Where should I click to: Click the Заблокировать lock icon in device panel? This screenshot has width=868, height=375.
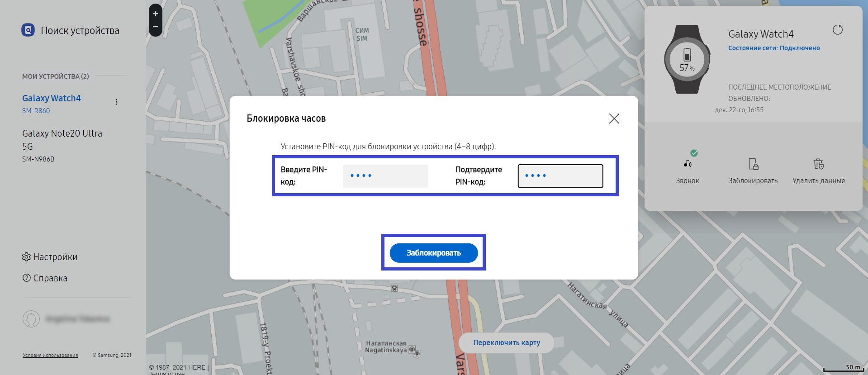tap(753, 164)
